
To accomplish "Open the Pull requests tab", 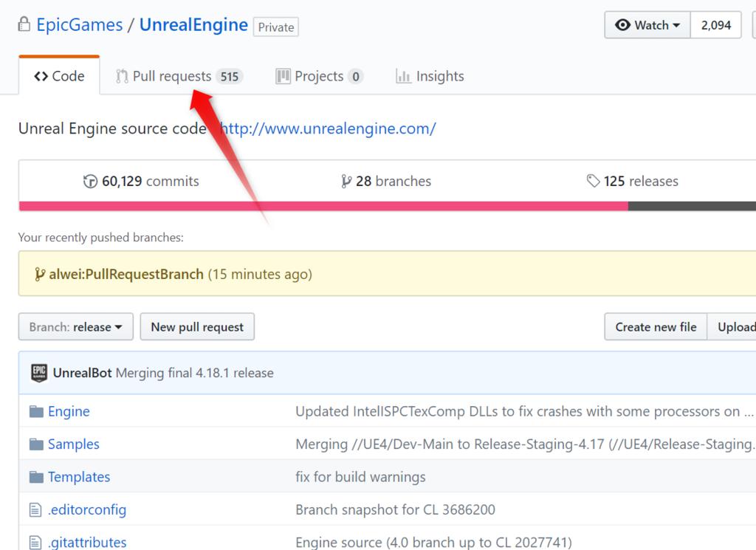I will click(x=179, y=76).
